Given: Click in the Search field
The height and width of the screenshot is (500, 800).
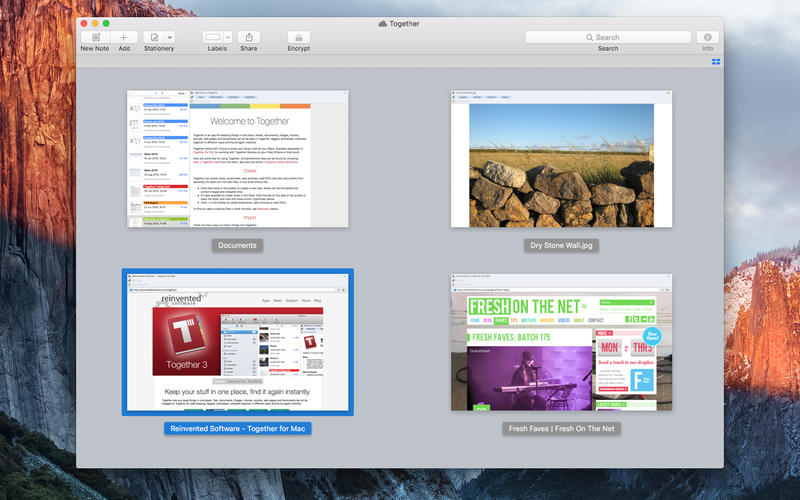Looking at the screenshot, I should coord(608,37).
